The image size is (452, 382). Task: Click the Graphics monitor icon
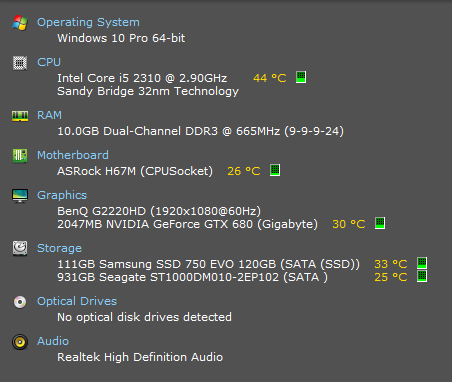(20, 196)
